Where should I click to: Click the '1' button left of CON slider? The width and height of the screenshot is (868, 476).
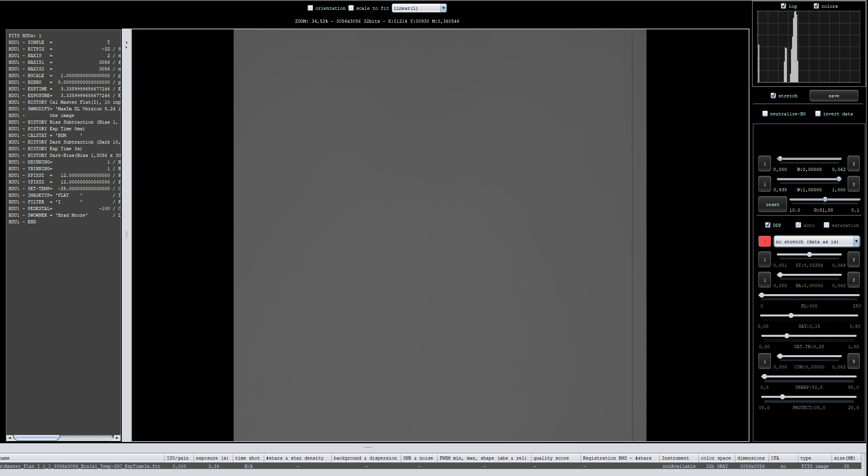[764, 361]
